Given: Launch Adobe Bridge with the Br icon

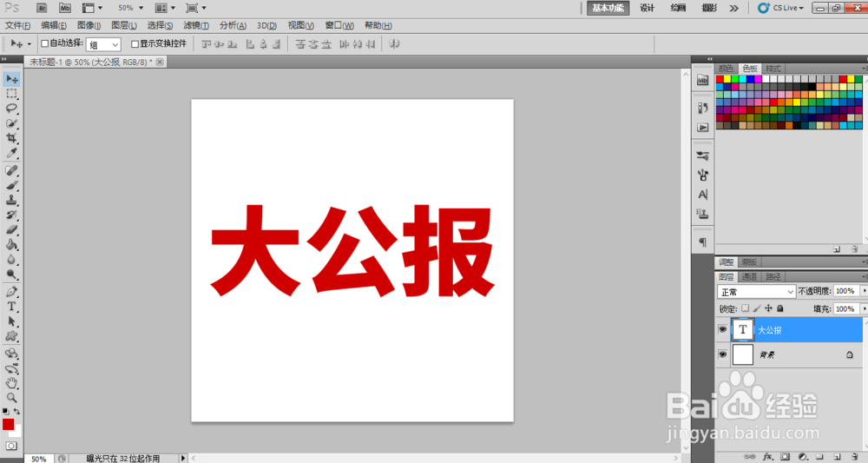Looking at the screenshot, I should click(42, 8).
